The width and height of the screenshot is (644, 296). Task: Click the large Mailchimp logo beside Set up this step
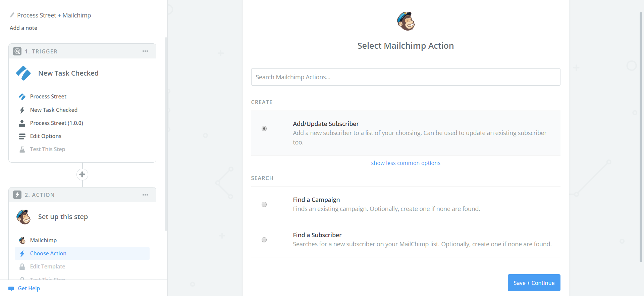click(x=23, y=217)
